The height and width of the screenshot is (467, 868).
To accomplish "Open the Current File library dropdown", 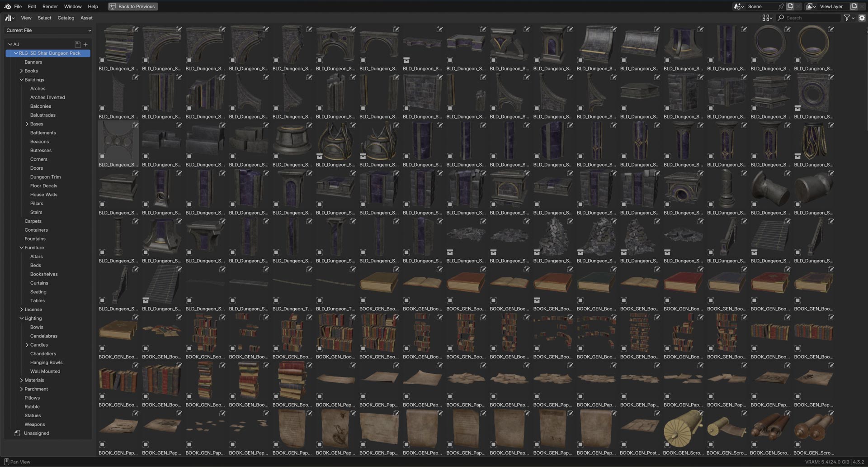I will (48, 30).
